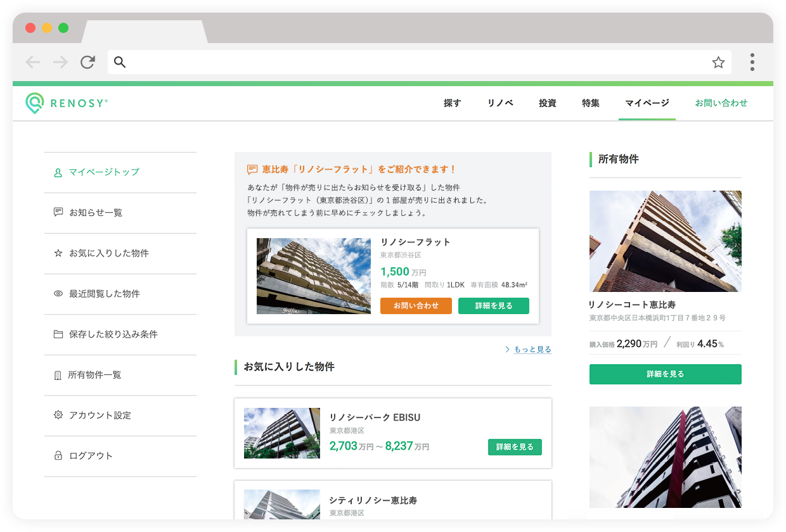Click the building icon beside 所有物件一覧
This screenshot has height=532, width=786.
pos(58,376)
